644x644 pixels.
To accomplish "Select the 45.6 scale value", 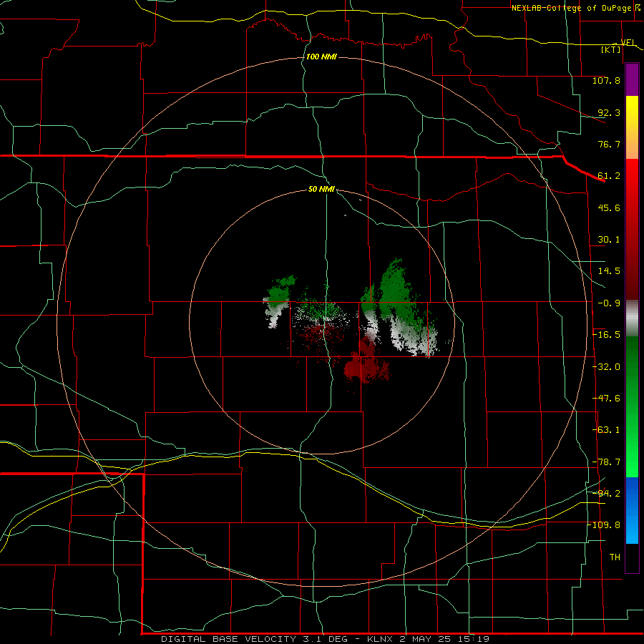I will click(609, 208).
